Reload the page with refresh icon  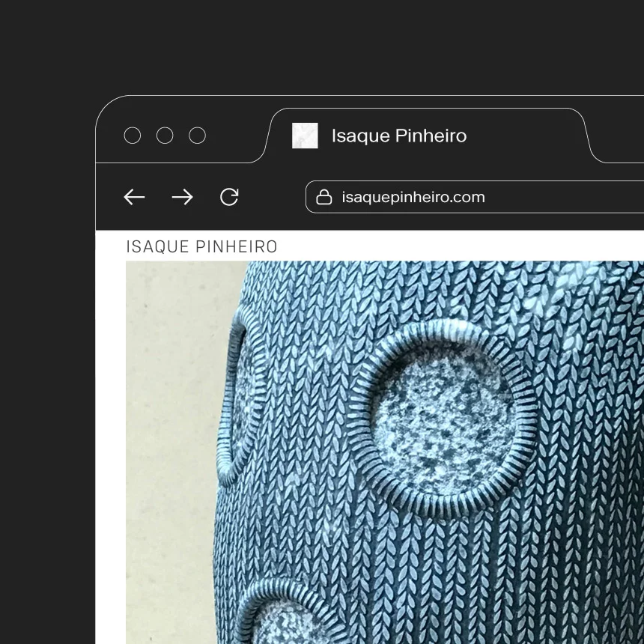(x=229, y=197)
